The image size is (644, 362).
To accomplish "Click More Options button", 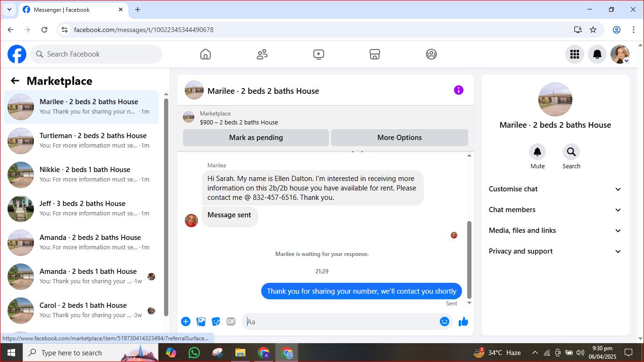I will 399,138.
